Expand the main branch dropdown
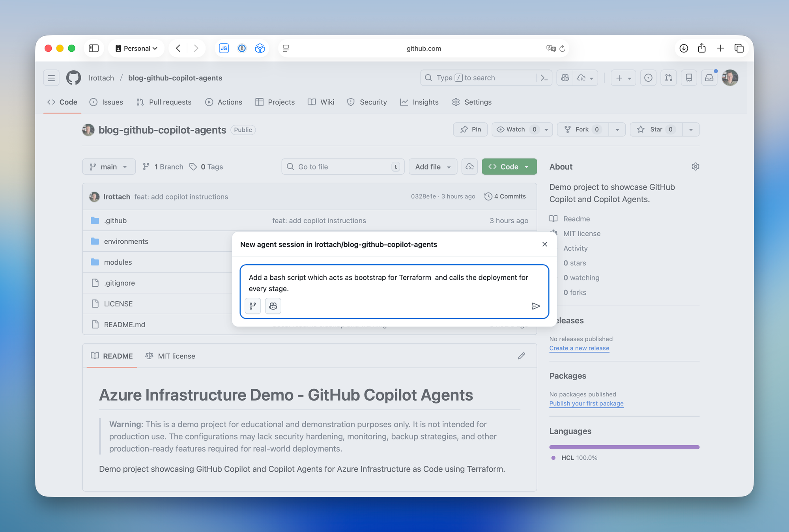 (108, 167)
